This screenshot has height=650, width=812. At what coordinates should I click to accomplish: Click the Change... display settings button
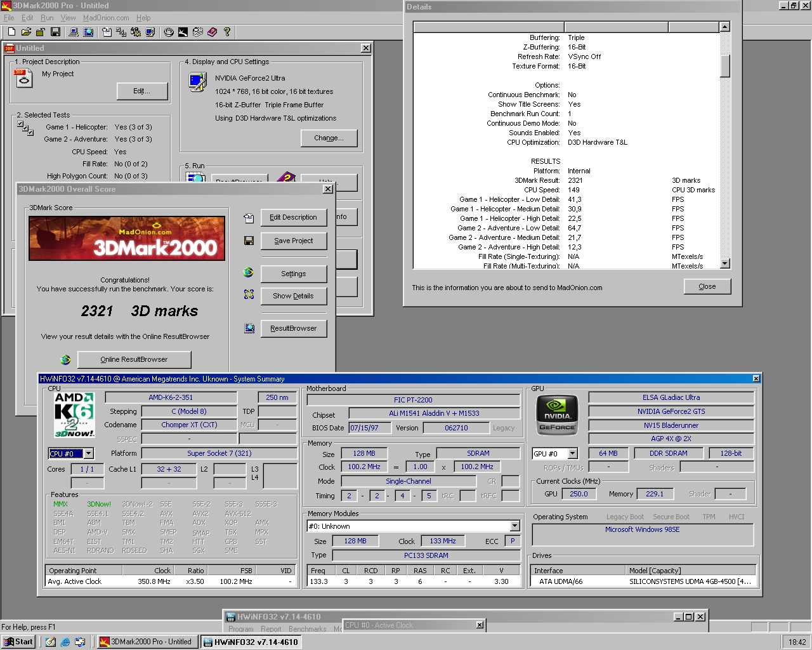click(x=329, y=138)
